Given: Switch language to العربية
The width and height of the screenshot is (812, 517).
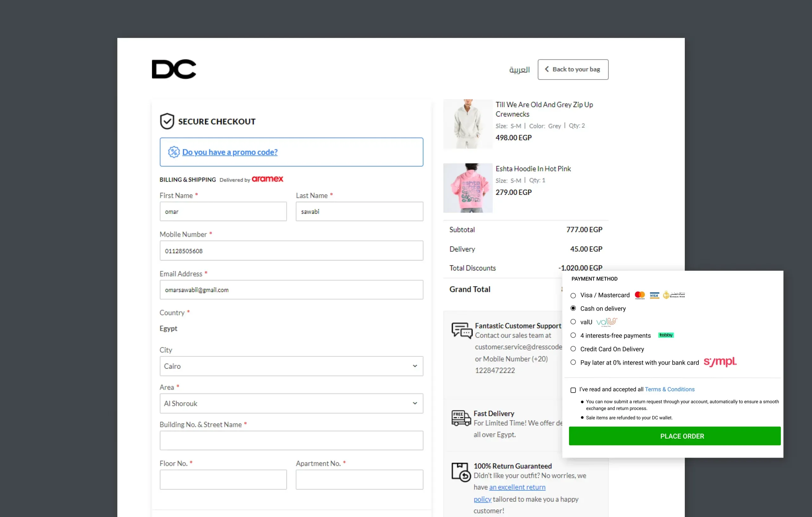Looking at the screenshot, I should (519, 70).
